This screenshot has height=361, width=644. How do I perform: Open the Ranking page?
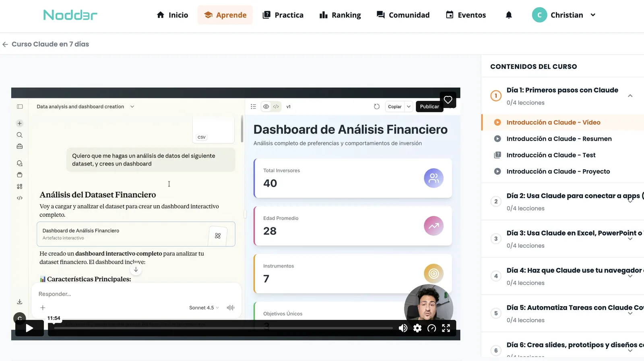[340, 15]
